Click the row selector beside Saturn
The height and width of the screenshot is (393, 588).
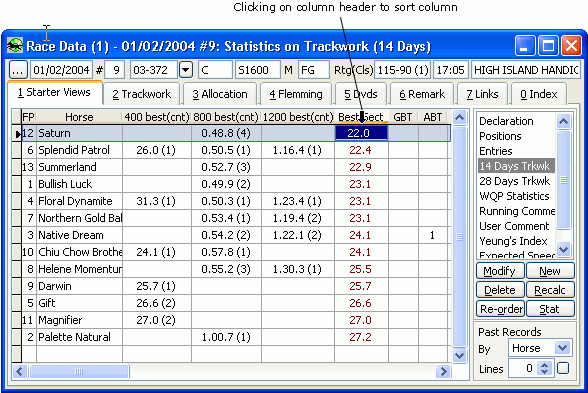[16, 134]
